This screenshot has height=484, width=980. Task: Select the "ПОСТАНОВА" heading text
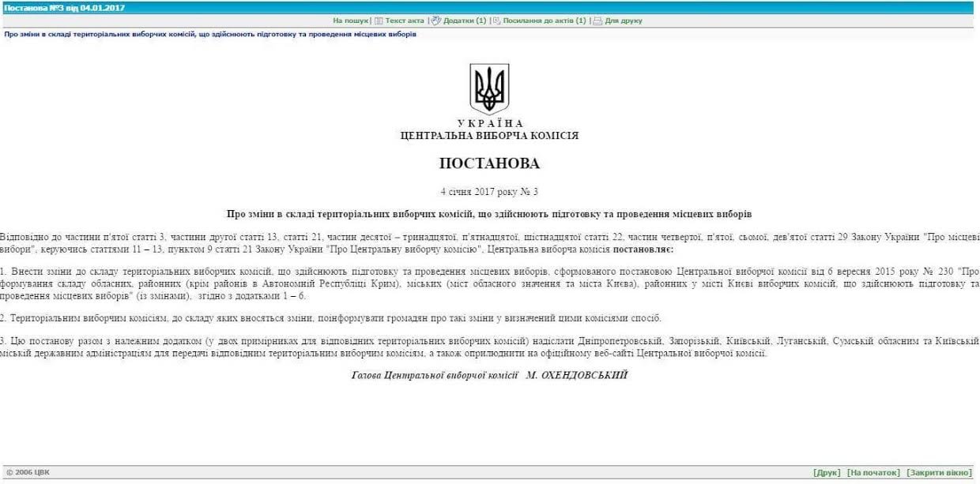pos(490,163)
